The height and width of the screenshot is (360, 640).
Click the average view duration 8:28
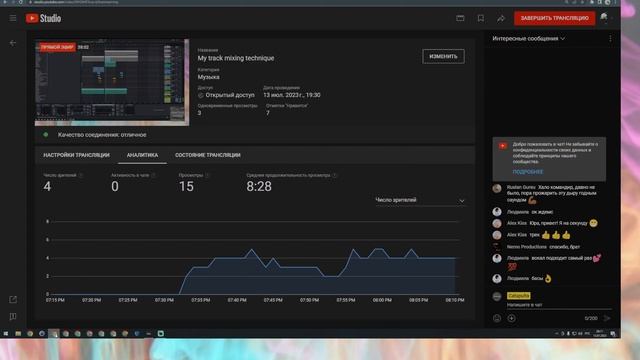[x=259, y=187]
